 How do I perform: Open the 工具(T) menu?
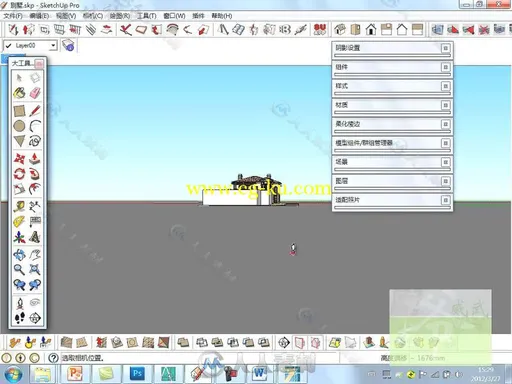click(x=147, y=16)
